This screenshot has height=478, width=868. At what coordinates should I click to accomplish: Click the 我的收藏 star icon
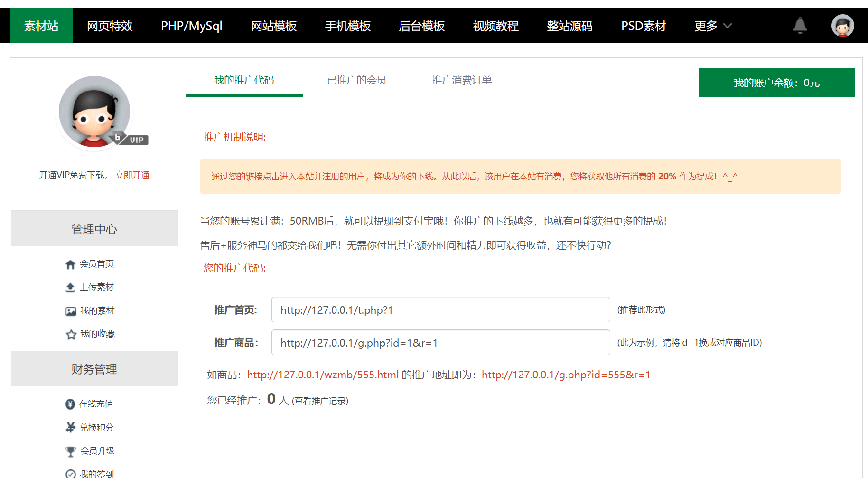(x=71, y=334)
